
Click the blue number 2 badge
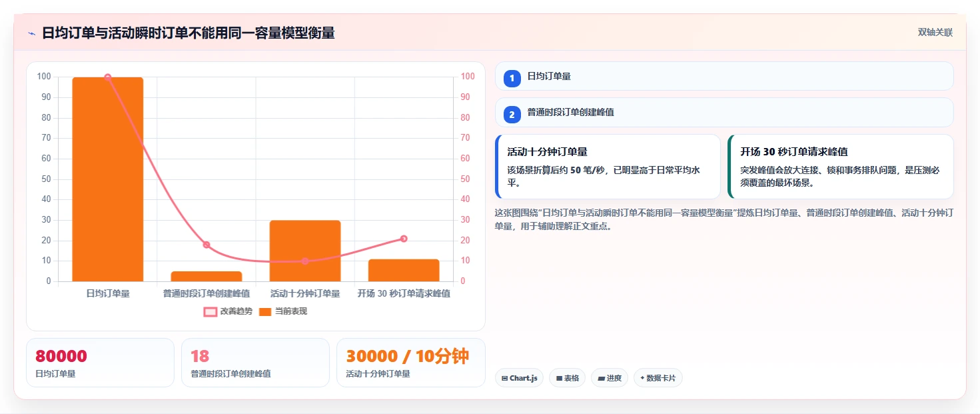tap(512, 115)
